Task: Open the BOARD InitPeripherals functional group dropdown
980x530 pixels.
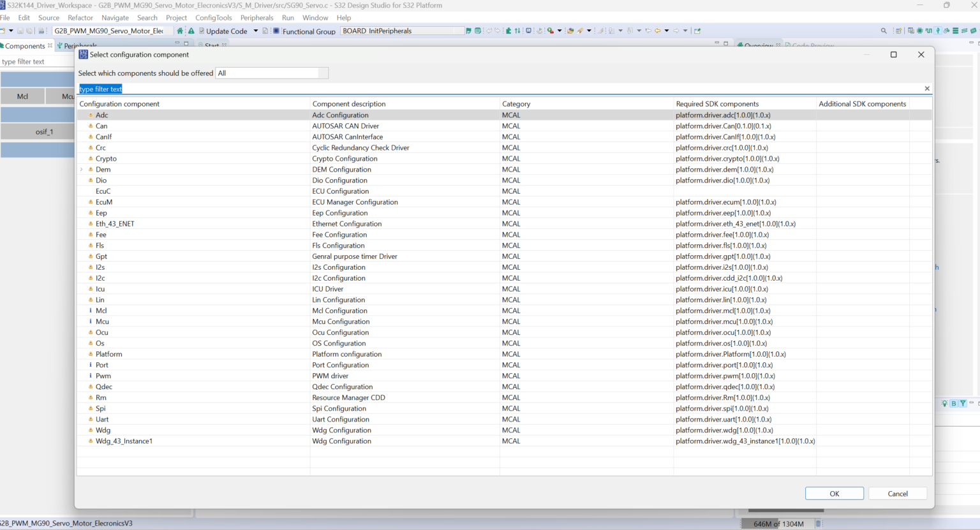Action: pyautogui.click(x=402, y=30)
